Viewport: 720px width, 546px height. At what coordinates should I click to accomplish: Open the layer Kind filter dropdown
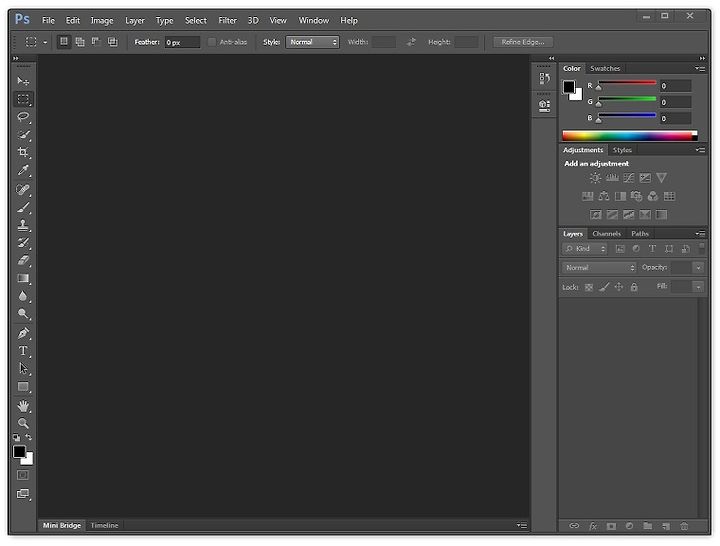(x=585, y=248)
